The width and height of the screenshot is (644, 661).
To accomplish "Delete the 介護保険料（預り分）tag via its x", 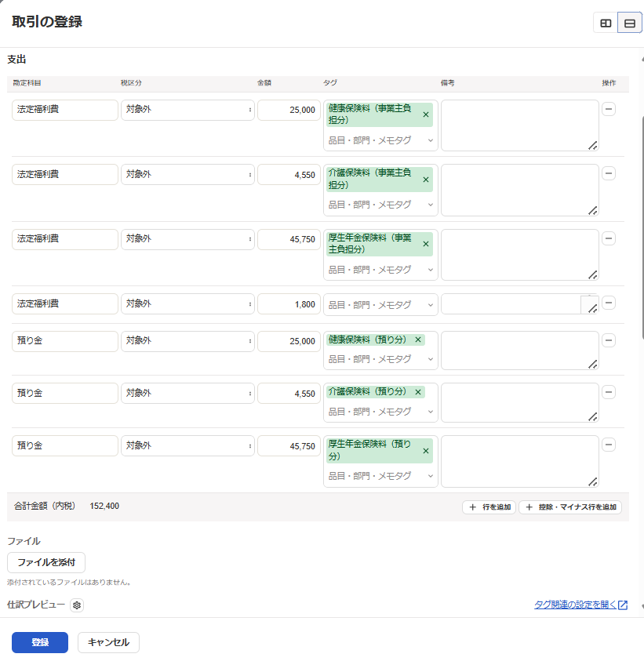I will point(418,392).
